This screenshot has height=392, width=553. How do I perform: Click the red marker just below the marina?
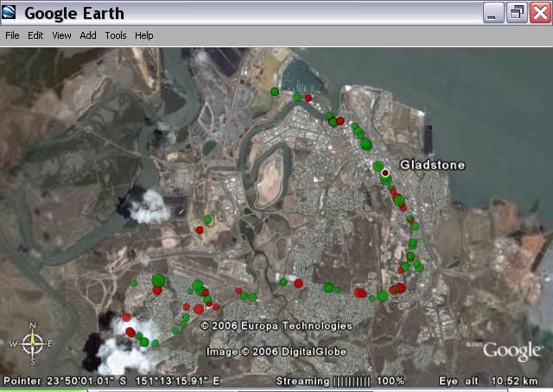pyautogui.click(x=308, y=98)
